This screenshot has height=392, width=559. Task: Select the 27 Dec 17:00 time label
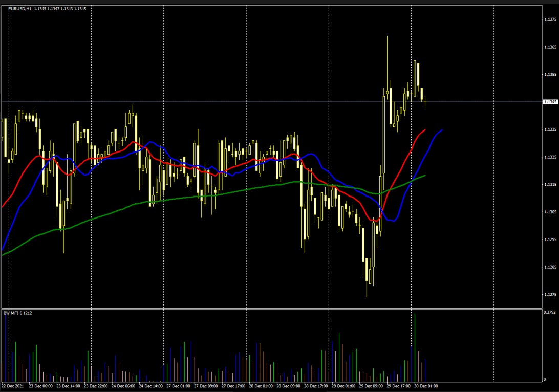click(234, 386)
